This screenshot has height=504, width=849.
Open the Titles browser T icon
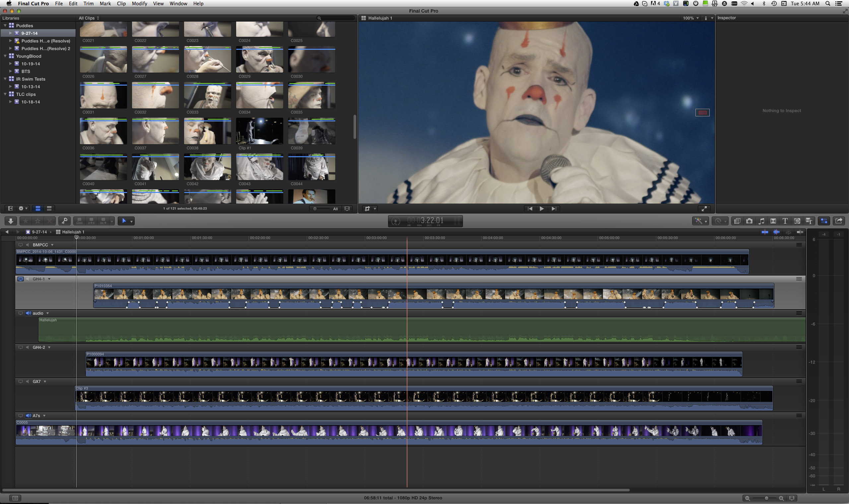(x=785, y=221)
